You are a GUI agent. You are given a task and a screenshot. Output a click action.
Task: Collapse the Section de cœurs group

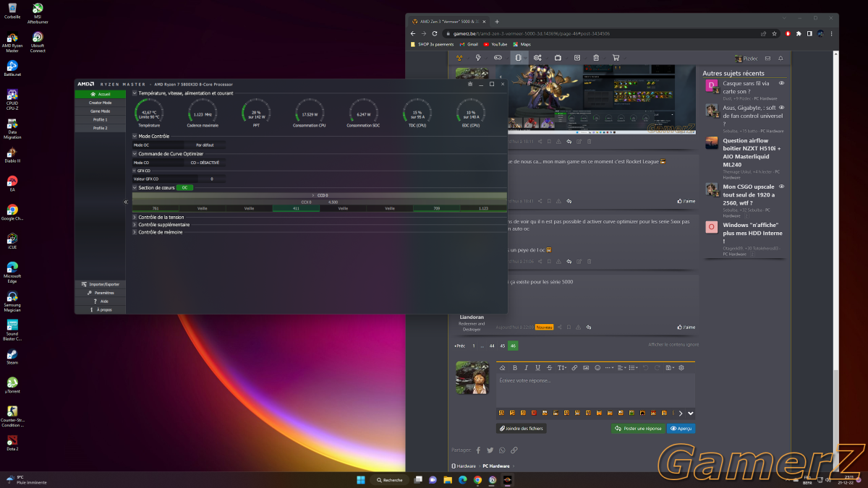click(135, 188)
